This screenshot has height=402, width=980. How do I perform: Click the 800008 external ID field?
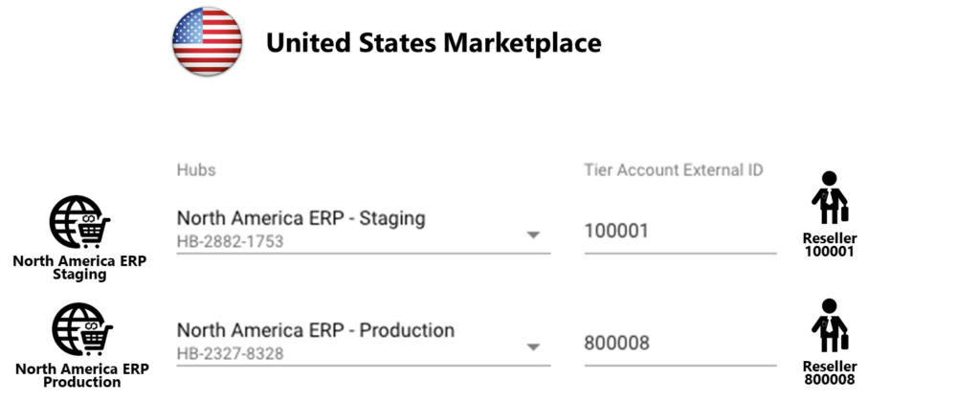[680, 344]
